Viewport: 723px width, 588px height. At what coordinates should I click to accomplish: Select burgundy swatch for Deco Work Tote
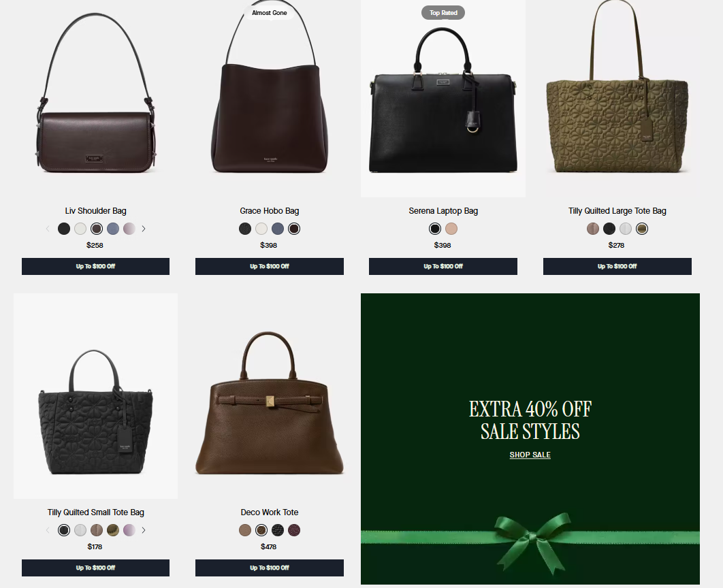coord(294,530)
